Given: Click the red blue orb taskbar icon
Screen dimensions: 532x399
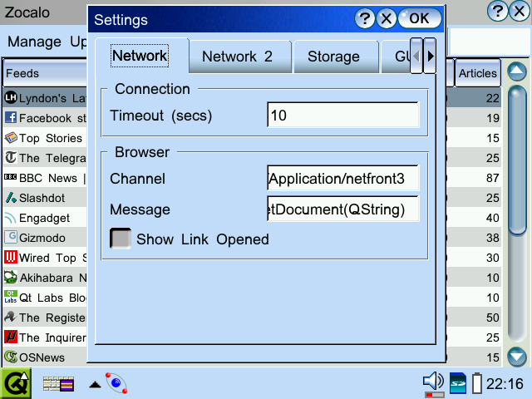Looking at the screenshot, I should point(116,383).
